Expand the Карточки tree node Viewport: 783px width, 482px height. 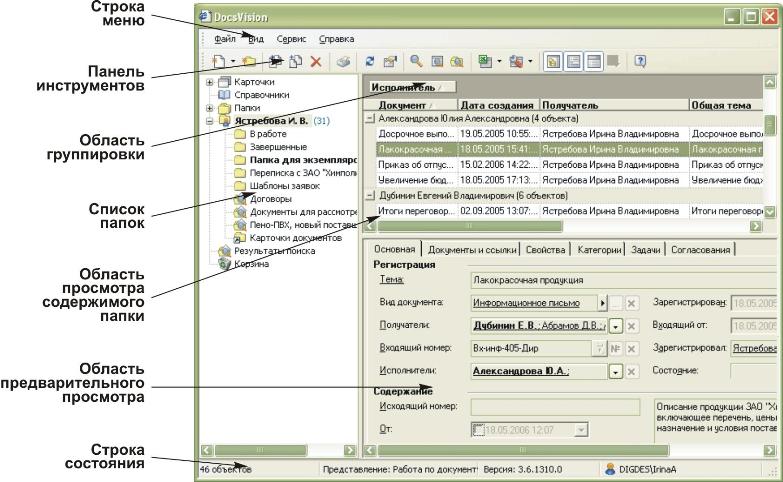click(x=210, y=82)
